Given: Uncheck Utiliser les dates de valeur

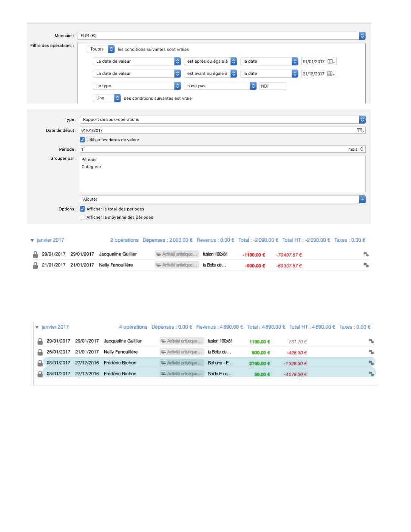Looking at the screenshot, I should [x=82, y=140].
